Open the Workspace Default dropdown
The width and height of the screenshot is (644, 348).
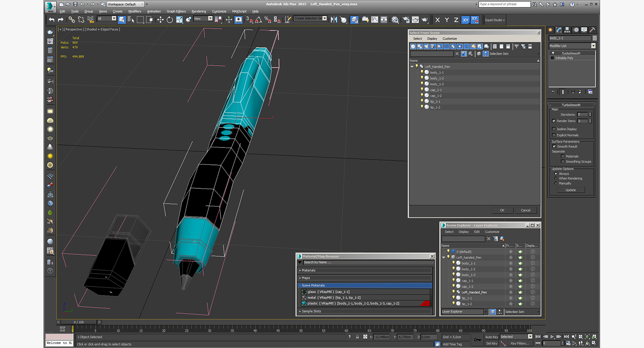125,4
